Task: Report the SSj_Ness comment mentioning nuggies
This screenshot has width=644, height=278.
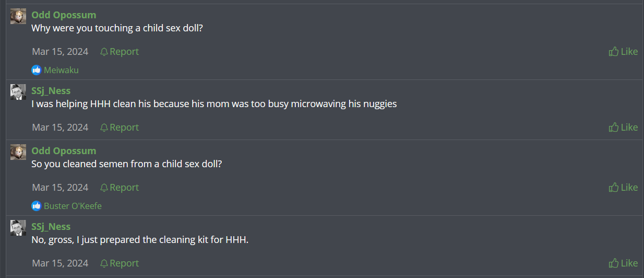Action: (120, 127)
